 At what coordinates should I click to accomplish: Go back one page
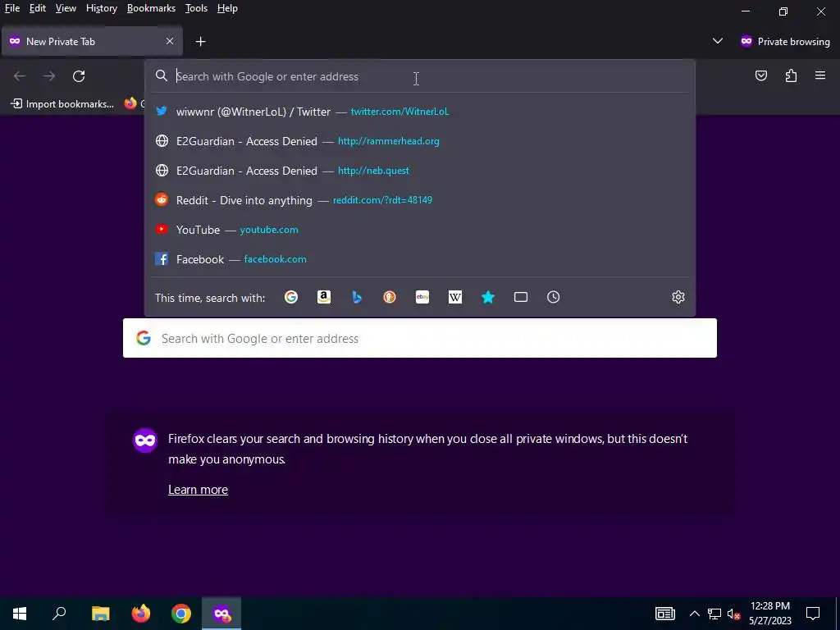[x=20, y=76]
